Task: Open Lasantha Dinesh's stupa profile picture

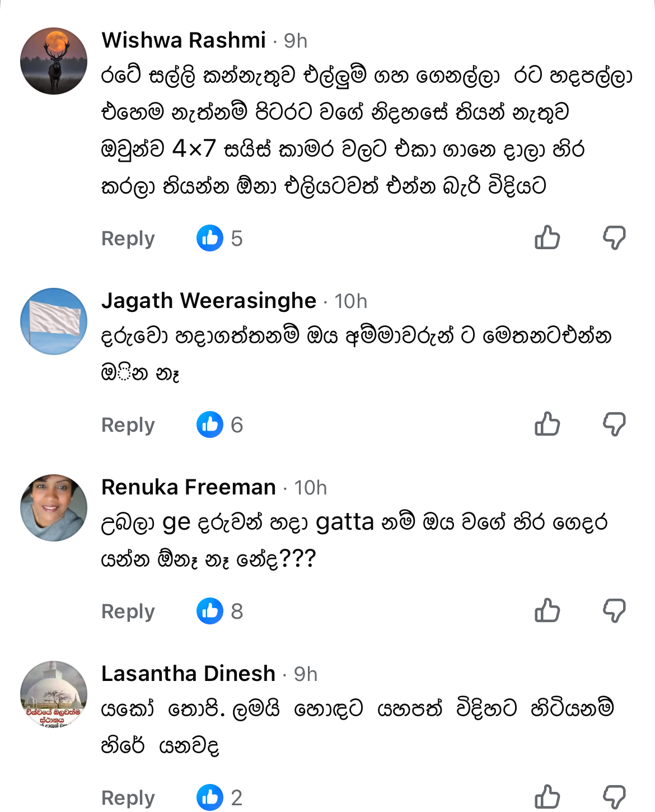Action: click(54, 694)
